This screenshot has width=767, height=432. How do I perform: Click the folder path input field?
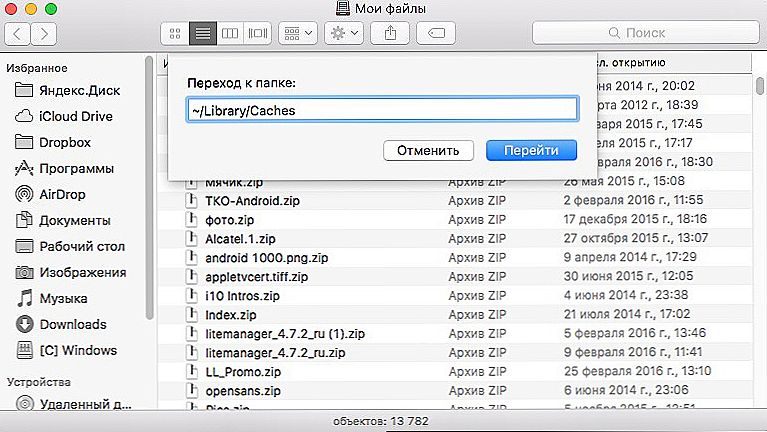(x=382, y=110)
